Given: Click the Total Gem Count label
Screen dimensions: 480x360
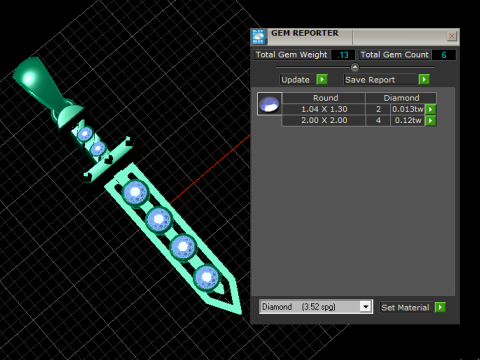Looking at the screenshot, I should coord(394,55).
